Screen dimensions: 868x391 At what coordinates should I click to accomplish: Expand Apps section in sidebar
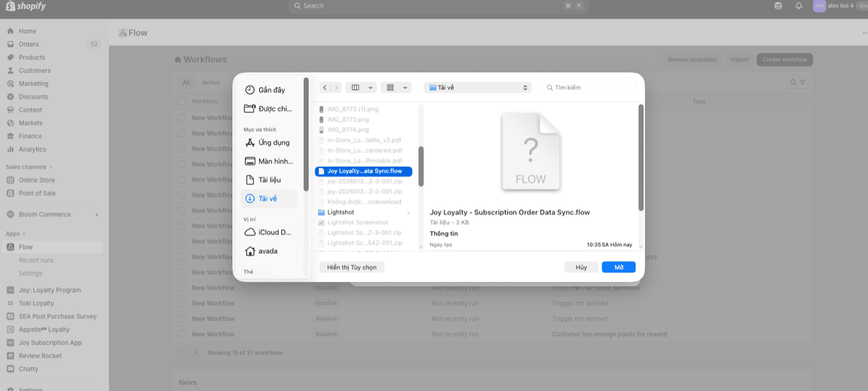point(16,234)
